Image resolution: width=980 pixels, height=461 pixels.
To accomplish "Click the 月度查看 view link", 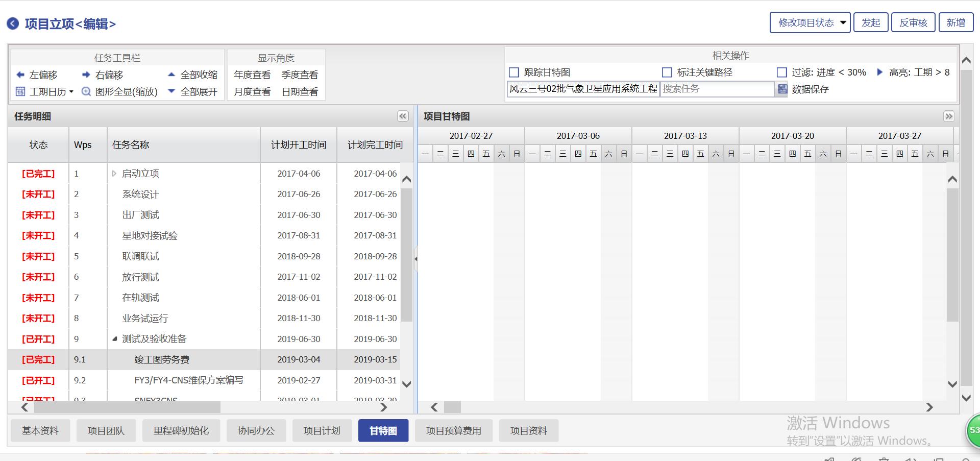I will tap(252, 92).
